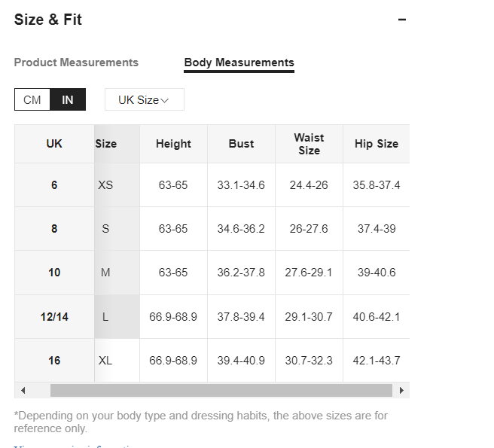Click the scrollbar left arrow
The image size is (494, 448).
click(23, 391)
